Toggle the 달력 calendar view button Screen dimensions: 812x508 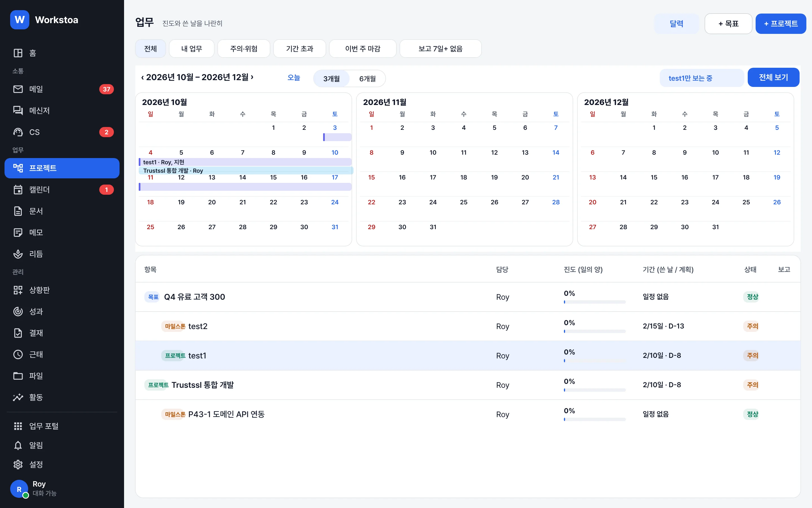pos(676,23)
